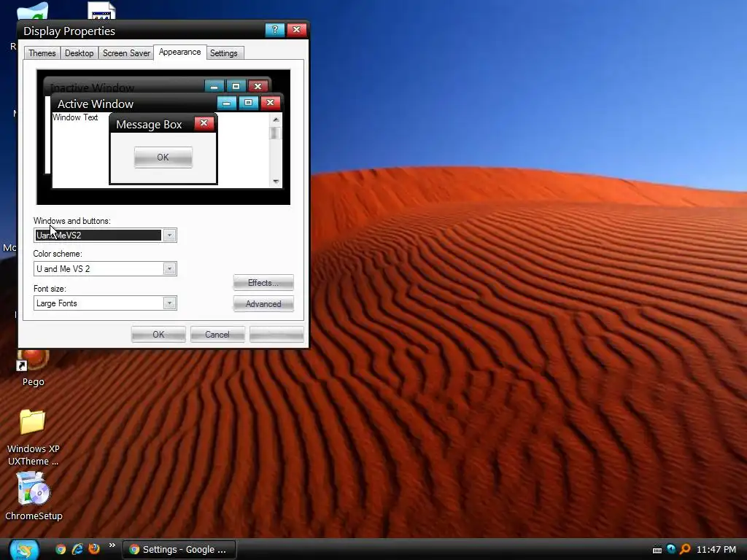Switch to the Desktop tab
747x560 pixels.
coord(79,52)
